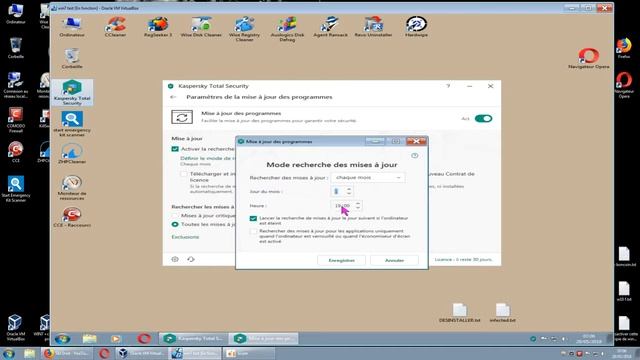Switch to Firefox host taskbar item
640x360 pixels.
coord(66,353)
